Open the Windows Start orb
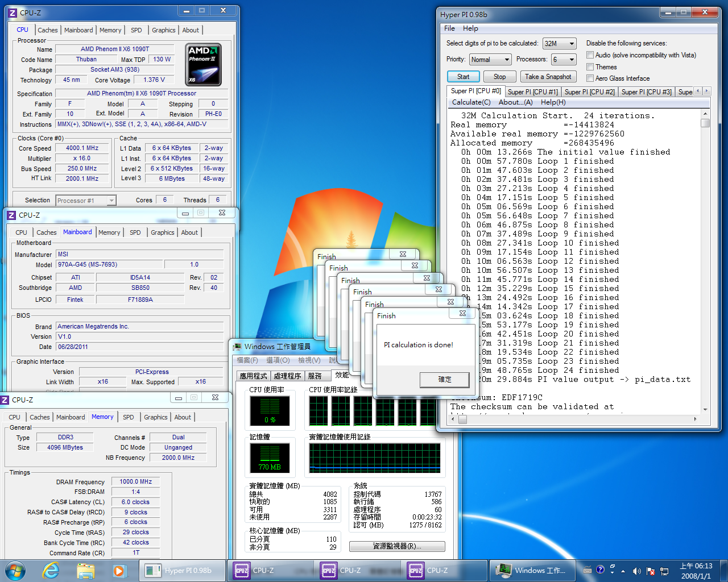Screen dimensions: 728x582 (x=15, y=570)
